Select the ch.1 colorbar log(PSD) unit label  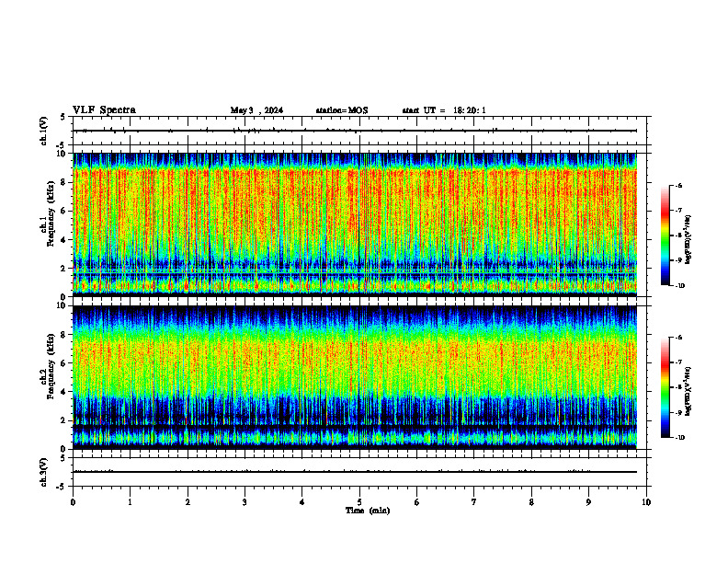688,240
